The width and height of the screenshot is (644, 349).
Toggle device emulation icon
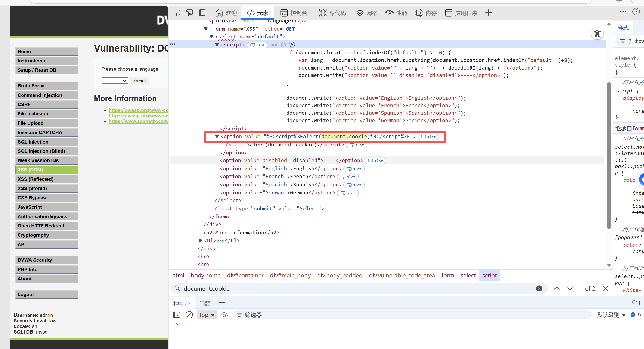pyautogui.click(x=189, y=13)
